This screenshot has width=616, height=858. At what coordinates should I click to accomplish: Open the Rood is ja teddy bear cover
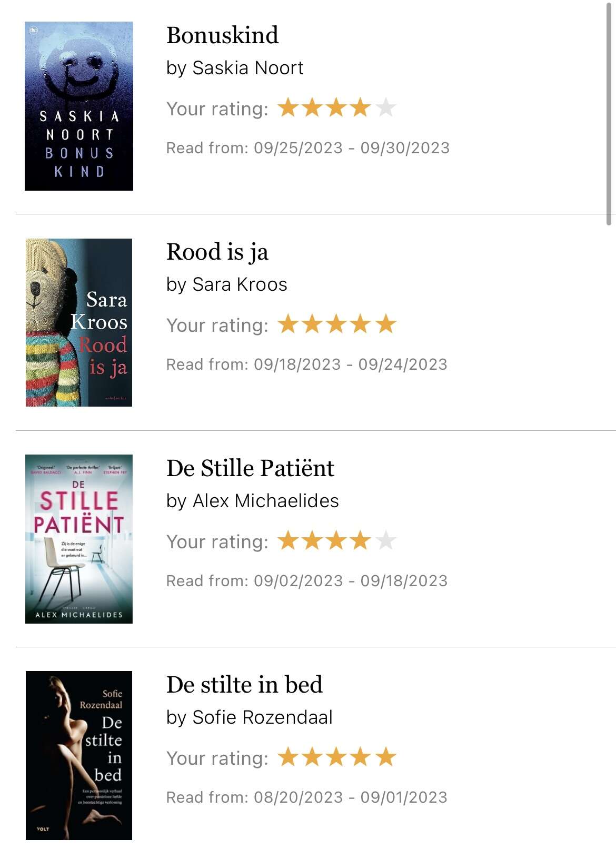79,322
